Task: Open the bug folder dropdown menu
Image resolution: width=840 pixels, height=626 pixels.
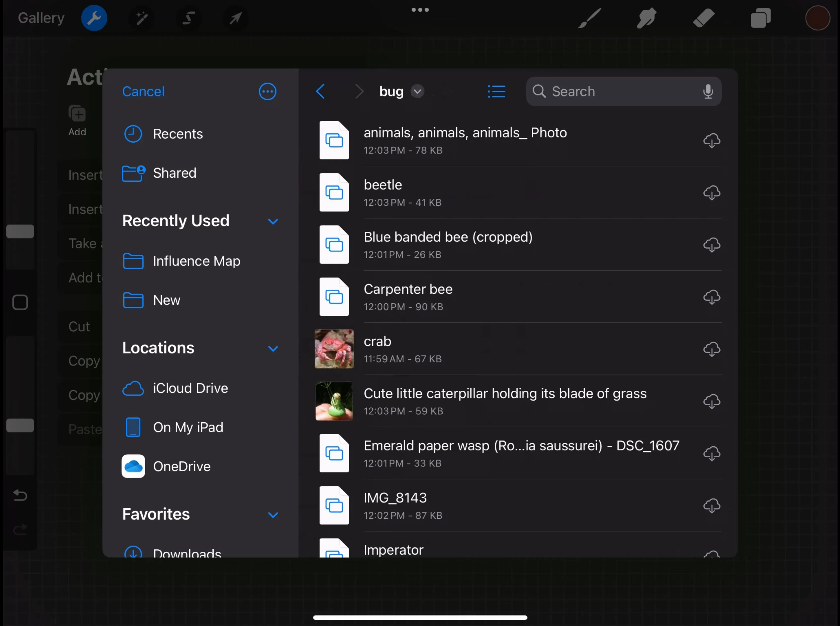Action: (x=417, y=91)
